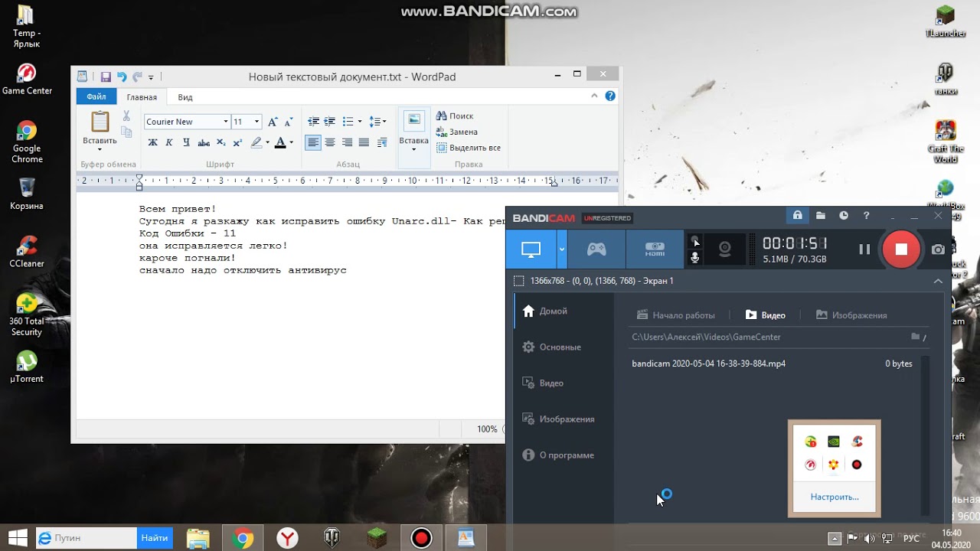
Task: Toggle superscript formatting
Action: click(237, 142)
